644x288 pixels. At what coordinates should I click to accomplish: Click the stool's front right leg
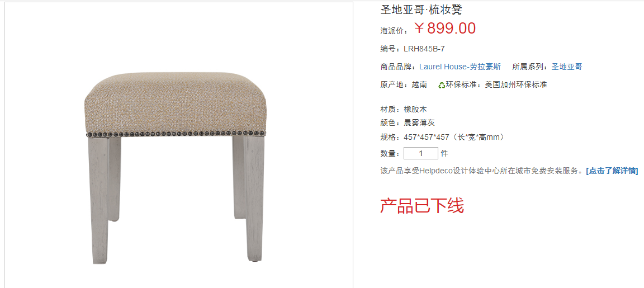pos(254,199)
